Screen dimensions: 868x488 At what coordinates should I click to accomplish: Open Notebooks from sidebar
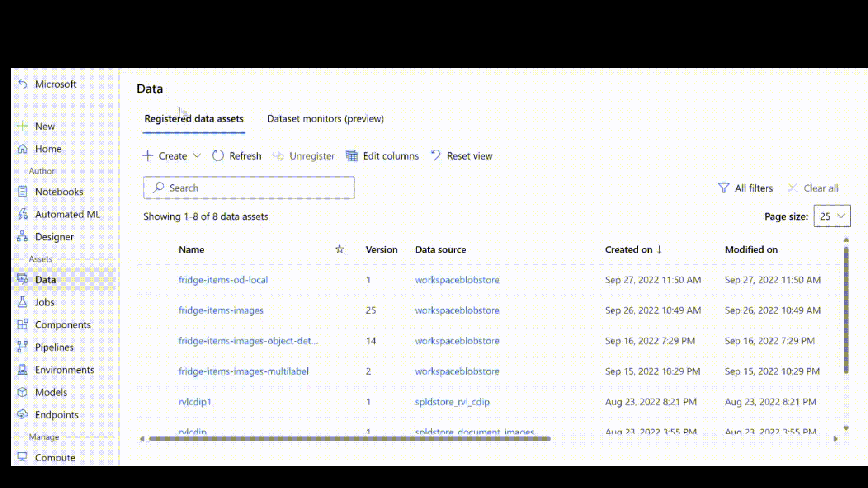[59, 191]
